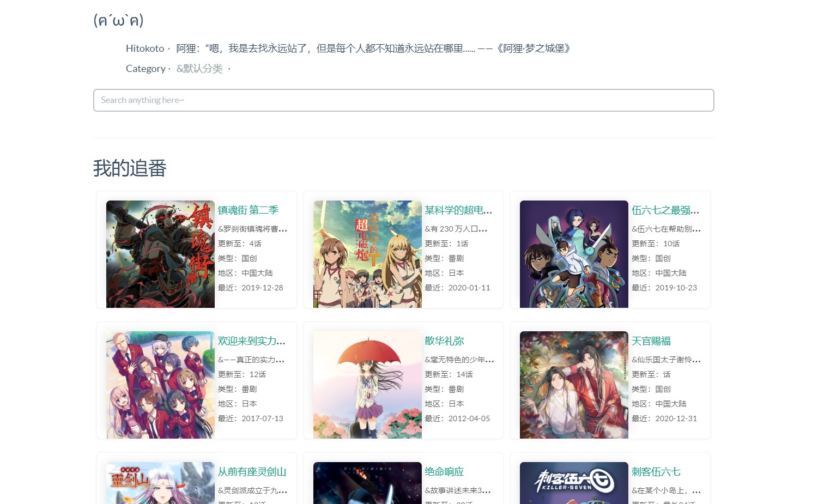Image resolution: width=818 pixels, height=504 pixels.
Task: Open the &默认分类 category link
Action: pos(199,69)
